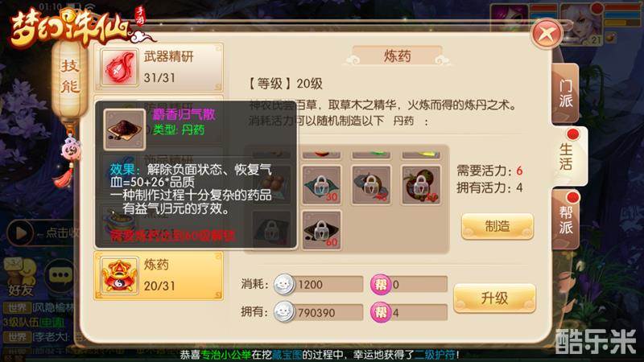Open the chat bubble icon
Screen dimensions: 644x362
point(60,275)
